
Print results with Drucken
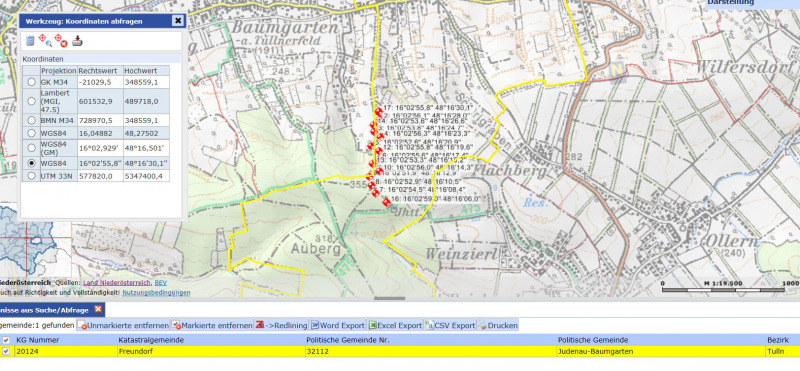[x=498, y=325]
